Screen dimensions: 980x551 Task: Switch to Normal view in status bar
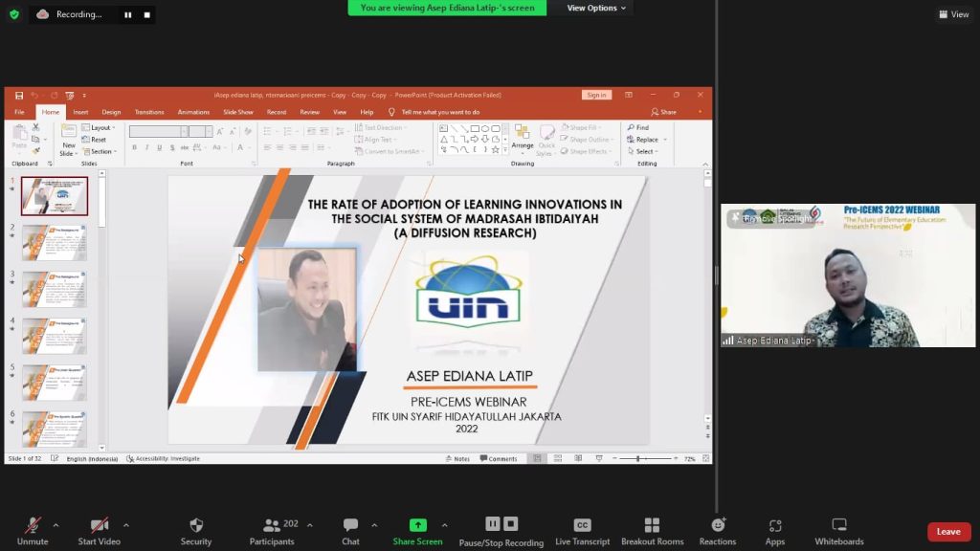coord(537,458)
